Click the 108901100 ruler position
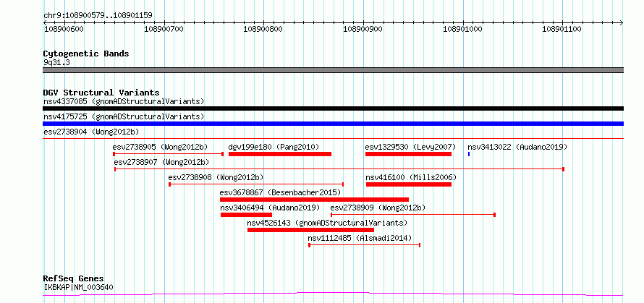Image resolution: width=644 pixels, height=303 pixels. point(562,29)
